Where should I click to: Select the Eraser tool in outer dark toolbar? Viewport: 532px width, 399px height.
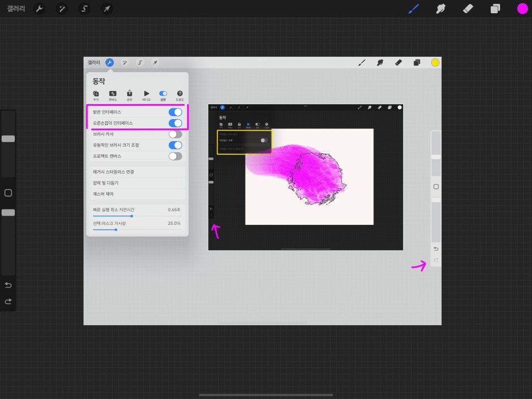[468, 9]
